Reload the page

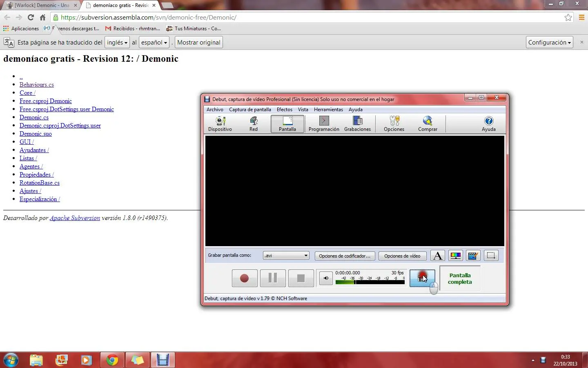(x=31, y=17)
